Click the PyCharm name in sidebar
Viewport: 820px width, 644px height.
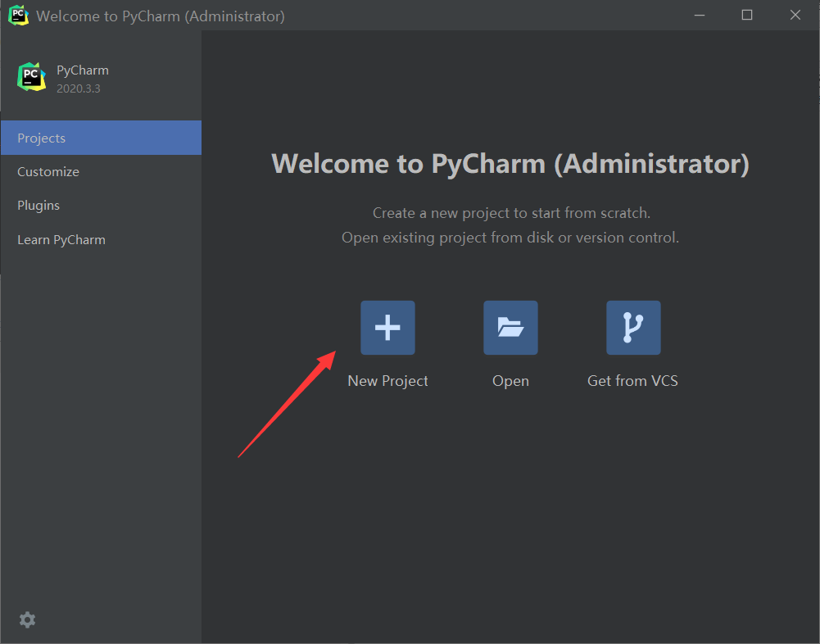[x=83, y=70]
